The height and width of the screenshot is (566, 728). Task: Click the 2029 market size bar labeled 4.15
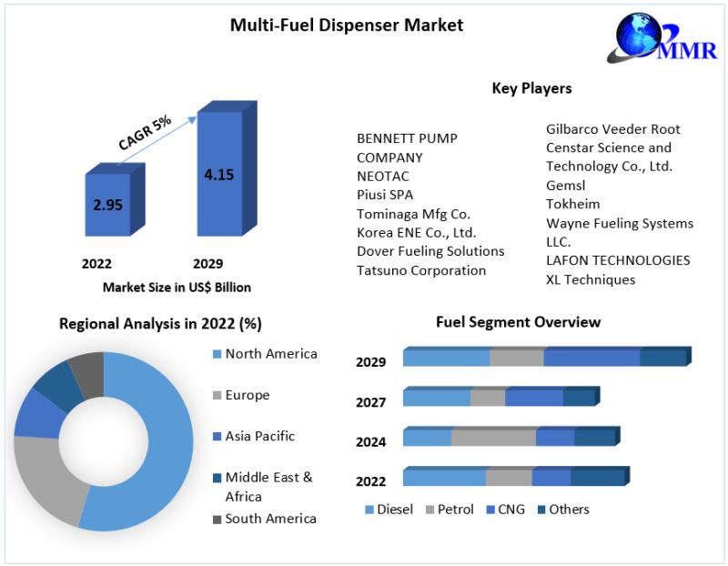tap(227, 168)
